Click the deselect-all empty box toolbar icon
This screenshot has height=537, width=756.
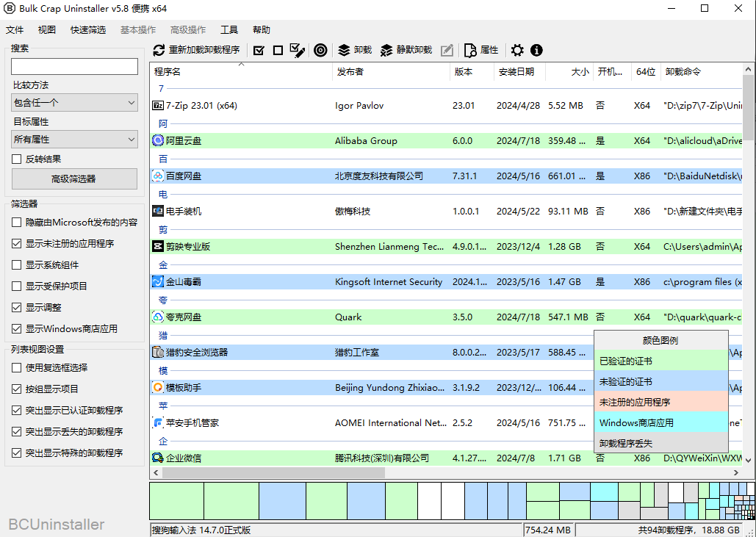[x=278, y=50]
